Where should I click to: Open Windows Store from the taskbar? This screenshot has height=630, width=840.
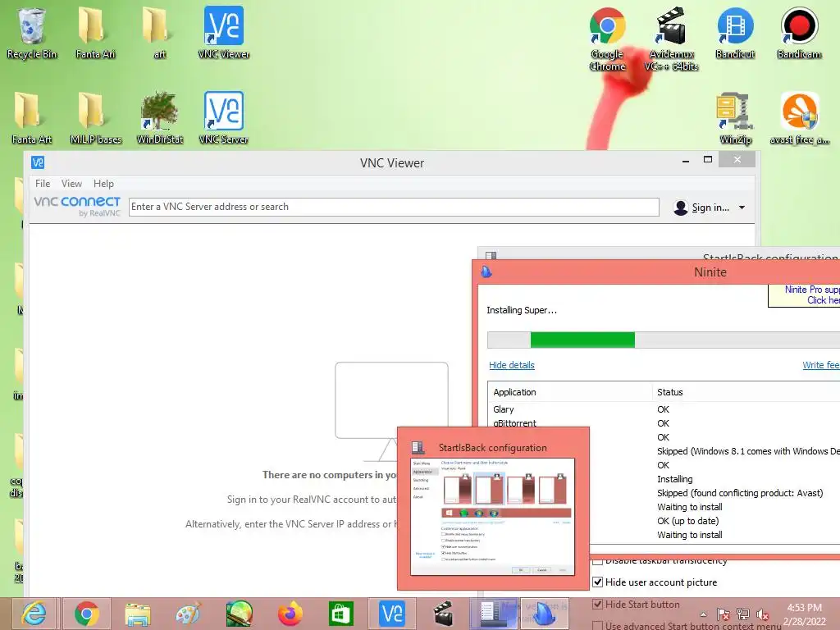[x=340, y=614]
